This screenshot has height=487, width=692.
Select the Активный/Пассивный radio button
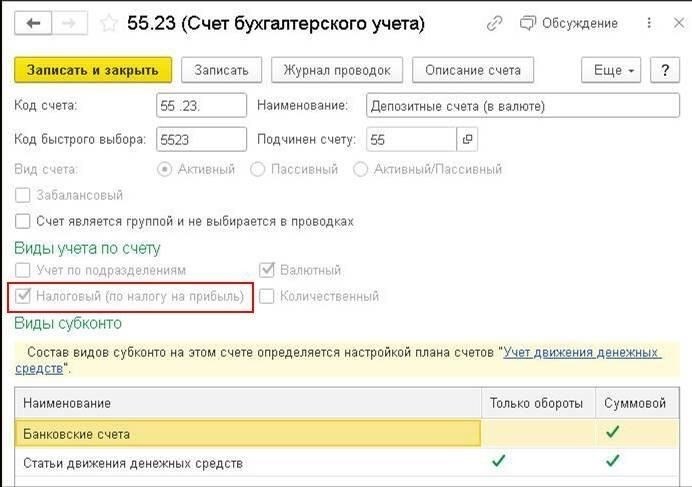pyautogui.click(x=360, y=169)
